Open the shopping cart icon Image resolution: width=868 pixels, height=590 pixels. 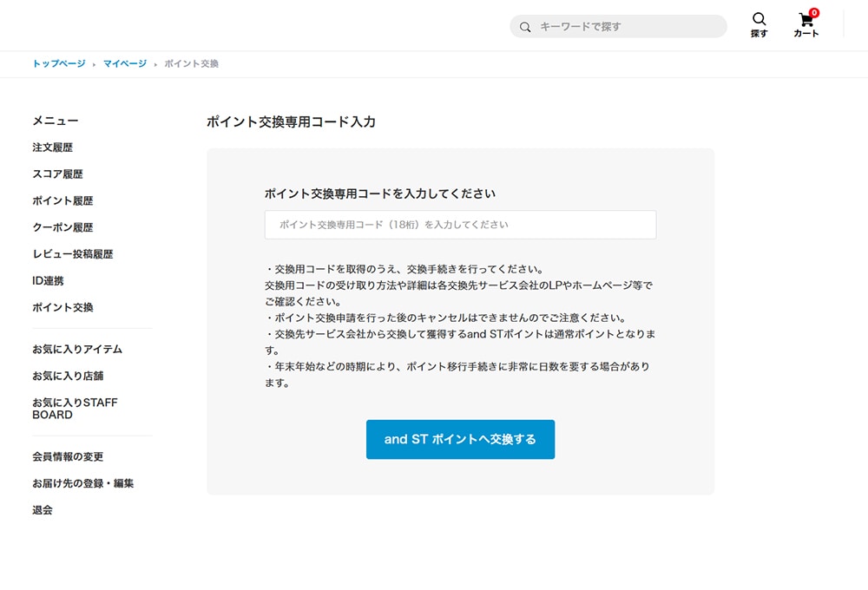[806, 24]
